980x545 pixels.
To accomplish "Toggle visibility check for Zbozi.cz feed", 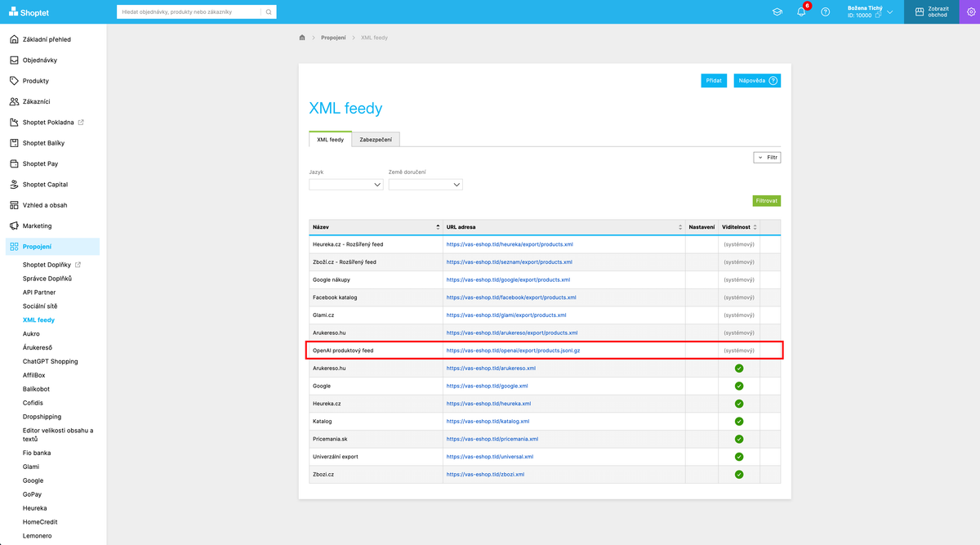I will click(739, 474).
